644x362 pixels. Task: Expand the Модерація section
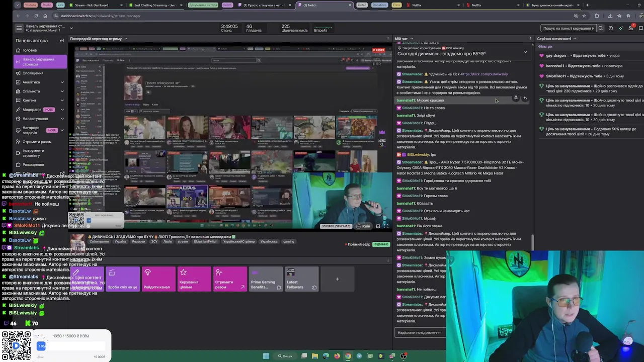click(62, 109)
